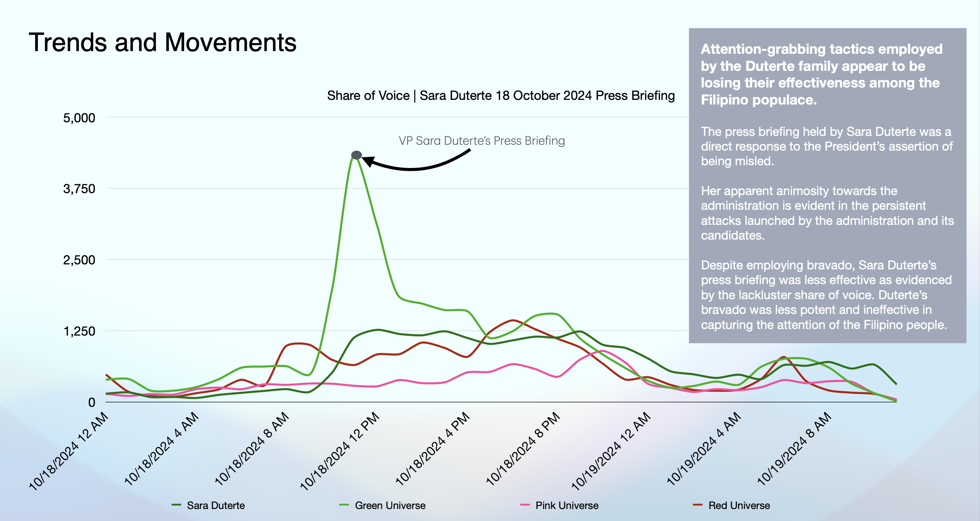Click the dark green Sara Duterte legend swatch
This screenshot has width=980, height=521.
tap(176, 505)
